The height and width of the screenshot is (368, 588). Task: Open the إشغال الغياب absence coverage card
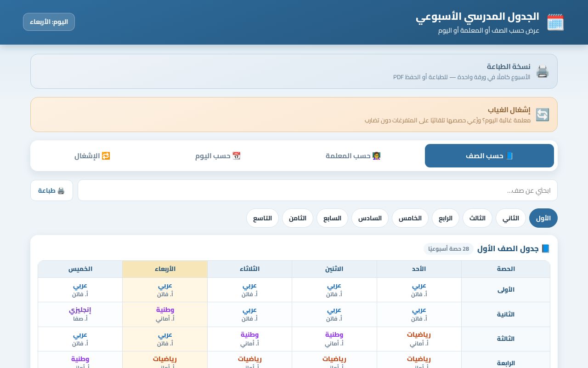point(294,115)
